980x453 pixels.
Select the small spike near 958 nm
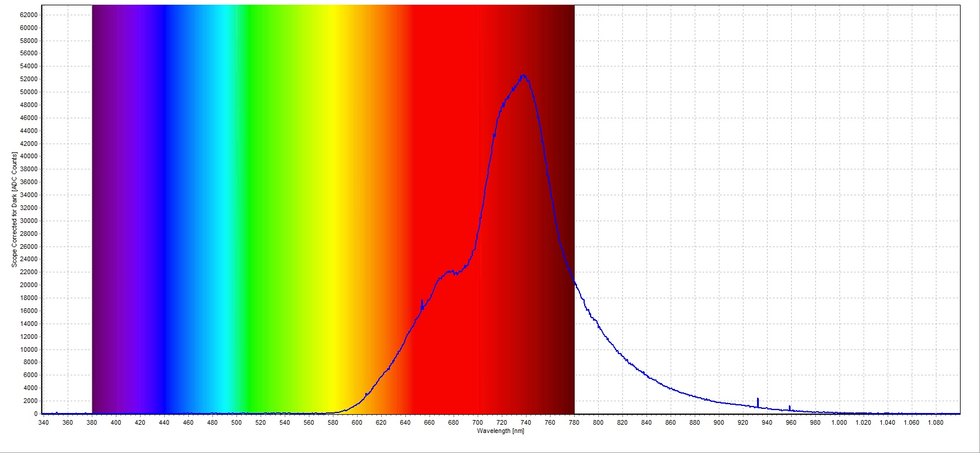click(789, 407)
